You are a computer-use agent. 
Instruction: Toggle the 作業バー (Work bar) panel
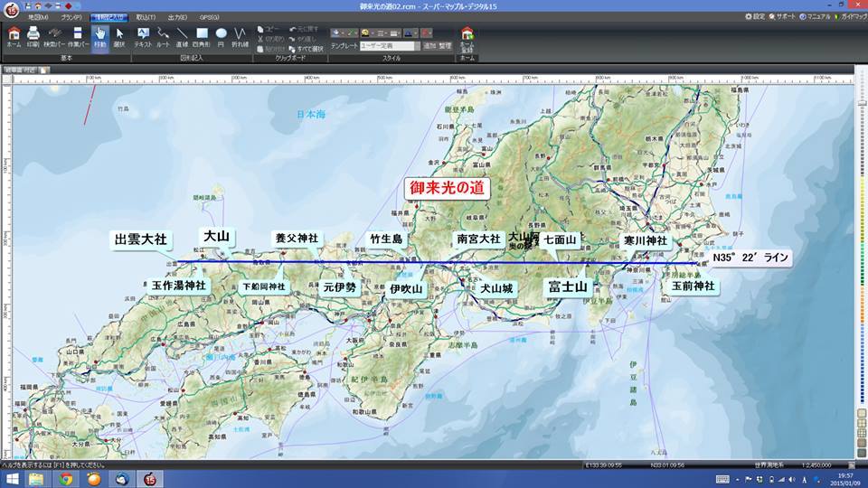pyautogui.click(x=77, y=36)
